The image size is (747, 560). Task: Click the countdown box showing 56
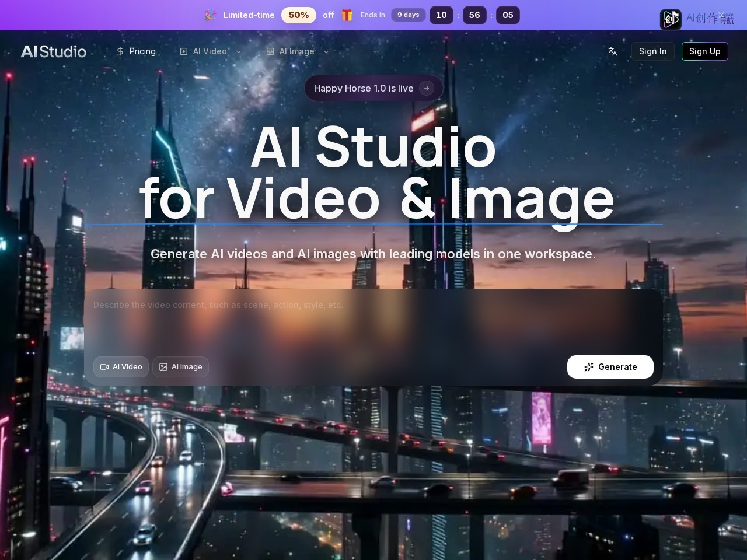(x=474, y=15)
